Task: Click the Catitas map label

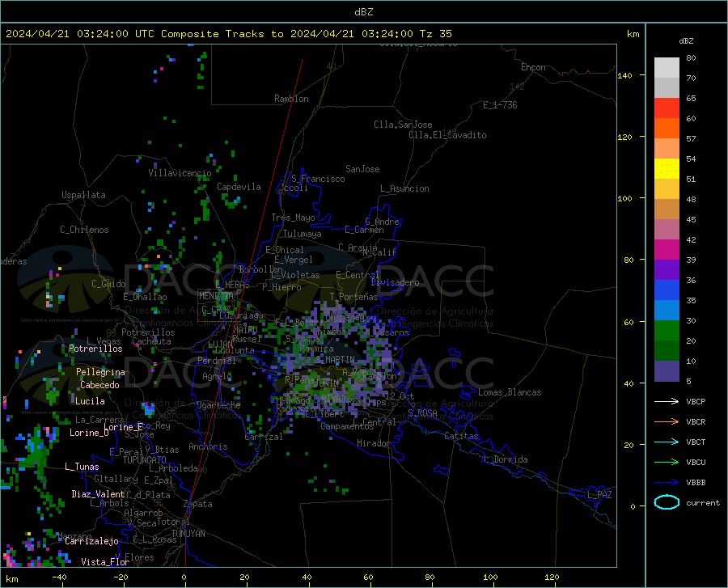Action: tap(462, 436)
